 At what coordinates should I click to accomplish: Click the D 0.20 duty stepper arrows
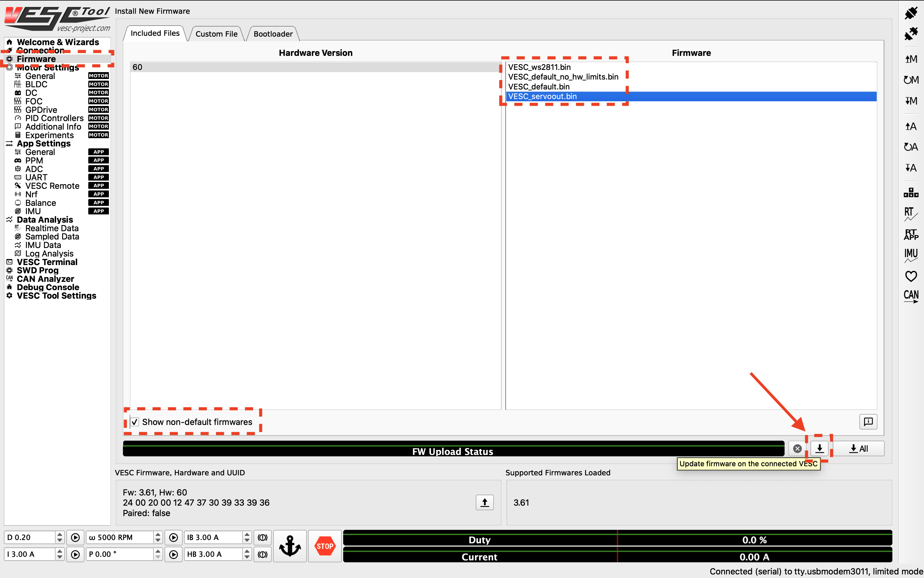60,538
